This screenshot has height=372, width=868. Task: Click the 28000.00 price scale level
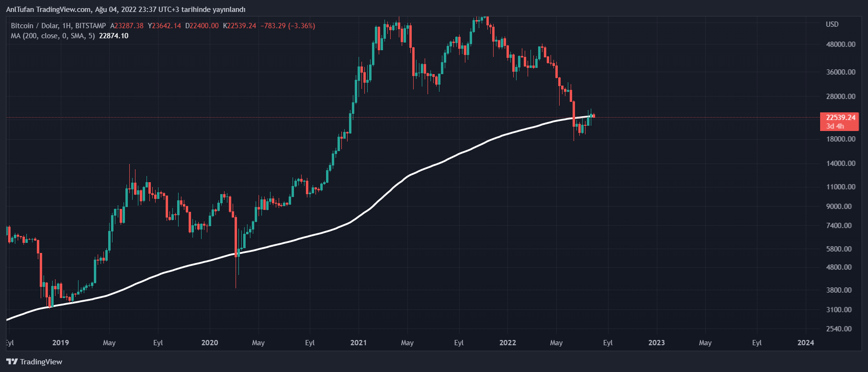click(x=841, y=97)
